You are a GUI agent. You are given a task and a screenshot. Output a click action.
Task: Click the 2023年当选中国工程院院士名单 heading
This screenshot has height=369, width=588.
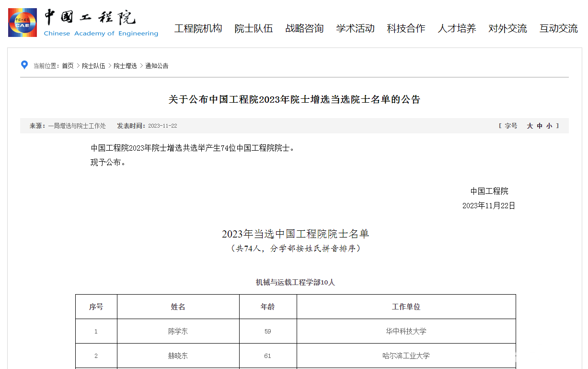coord(295,234)
